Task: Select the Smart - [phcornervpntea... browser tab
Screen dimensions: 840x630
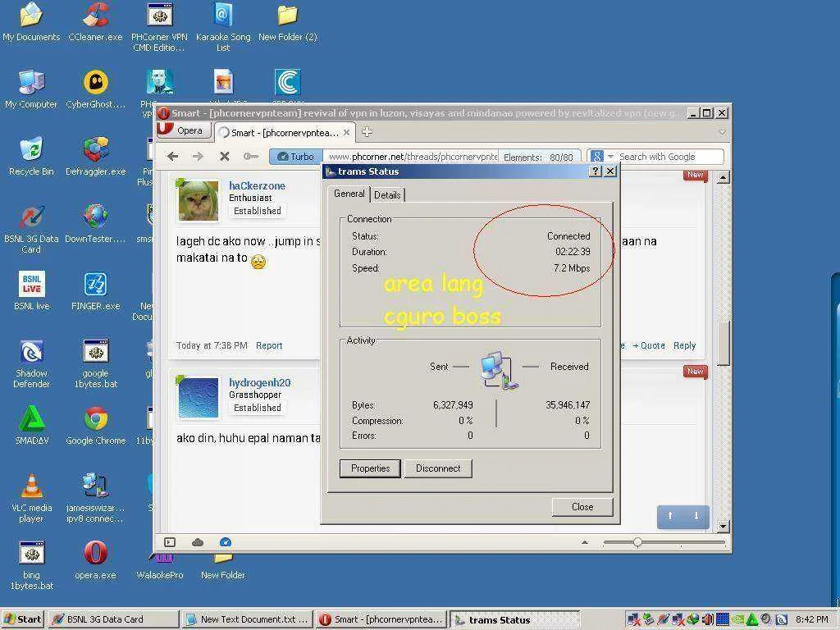Action: click(x=285, y=132)
